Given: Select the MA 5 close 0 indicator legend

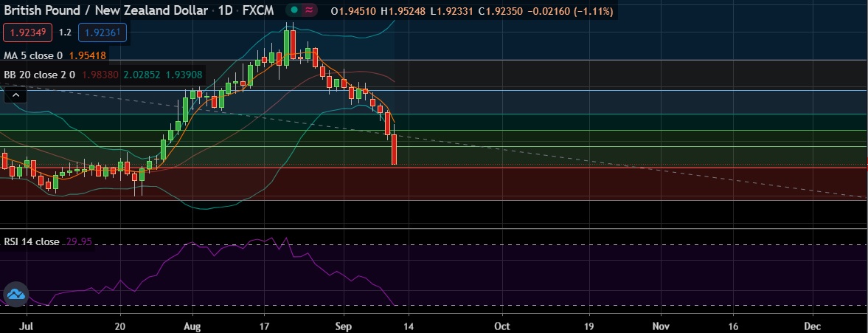Looking at the screenshot, I should [x=33, y=55].
